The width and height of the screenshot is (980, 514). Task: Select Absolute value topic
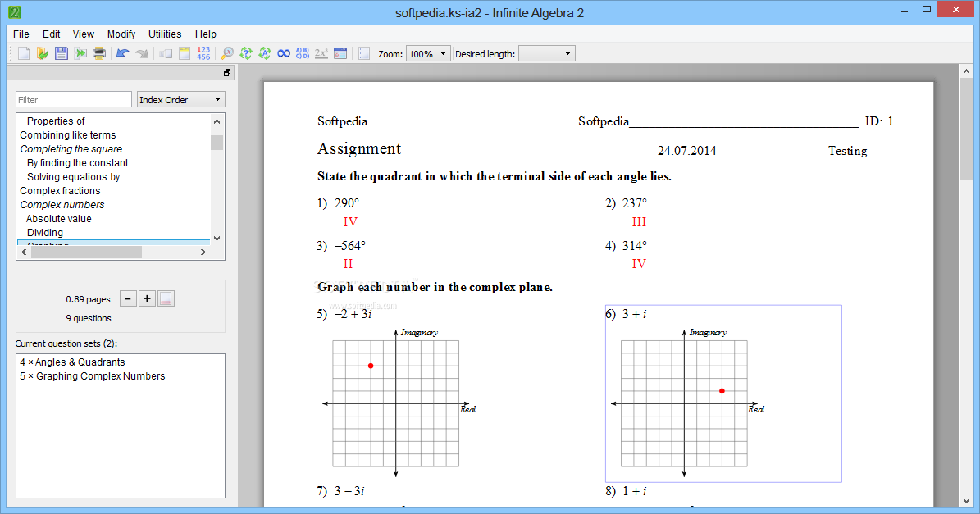tap(59, 219)
